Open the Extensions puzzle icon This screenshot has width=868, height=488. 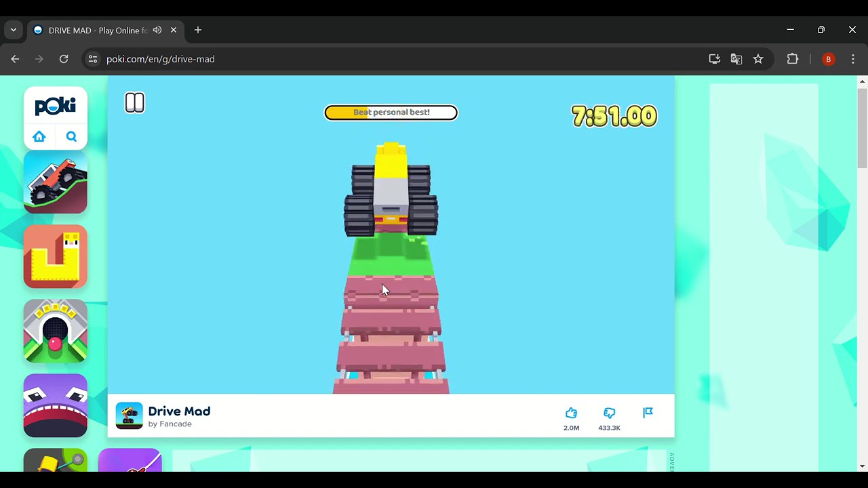[x=793, y=59]
